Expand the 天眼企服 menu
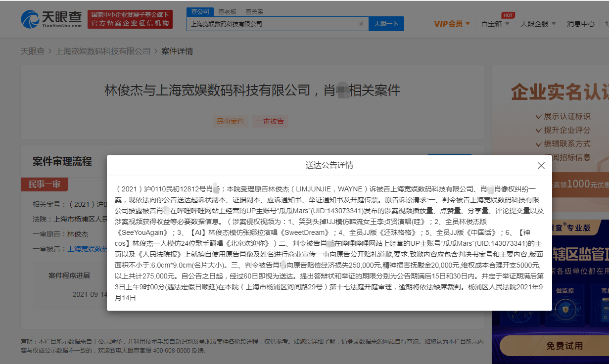The height and width of the screenshot is (364, 609). click(x=538, y=24)
